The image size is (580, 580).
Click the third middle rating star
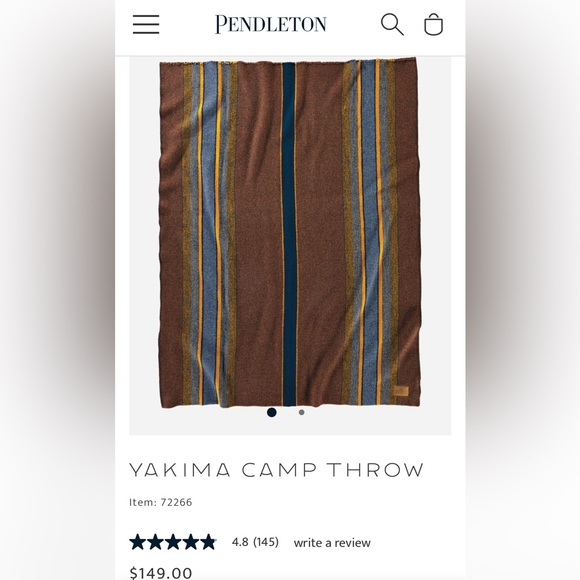click(x=173, y=542)
